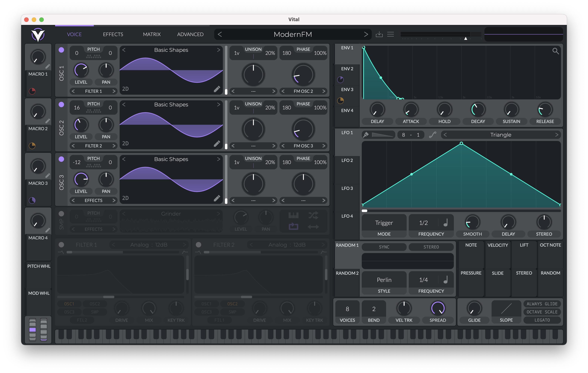Open OSC 1 Basic Shapes wavetable selector
588x373 pixels.
coord(171,50)
